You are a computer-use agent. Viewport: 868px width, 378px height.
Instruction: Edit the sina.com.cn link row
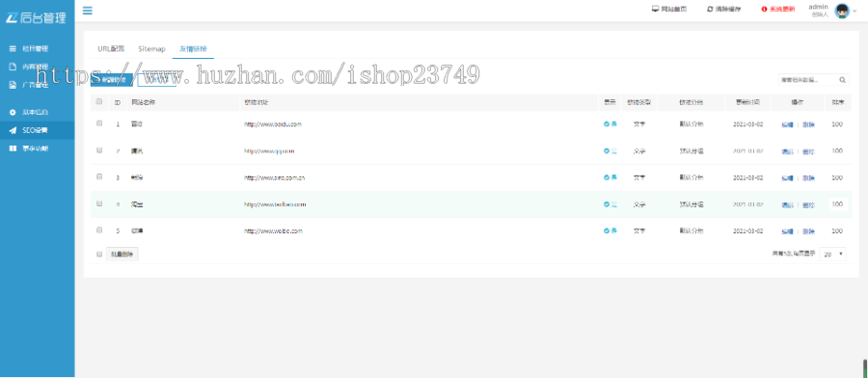tap(787, 178)
